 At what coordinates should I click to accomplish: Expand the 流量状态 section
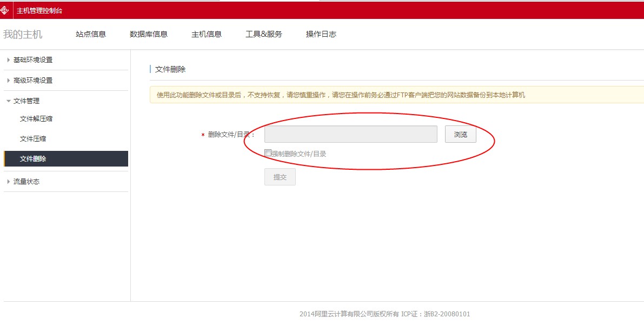[x=26, y=182]
